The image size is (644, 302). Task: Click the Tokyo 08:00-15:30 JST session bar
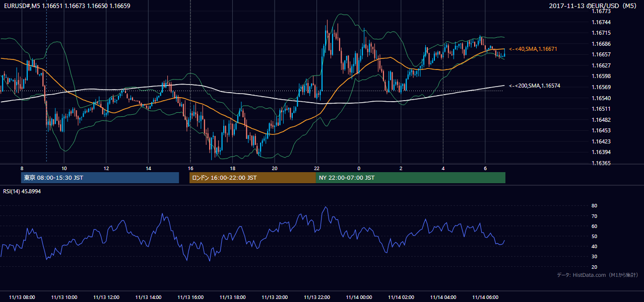[x=100, y=178]
